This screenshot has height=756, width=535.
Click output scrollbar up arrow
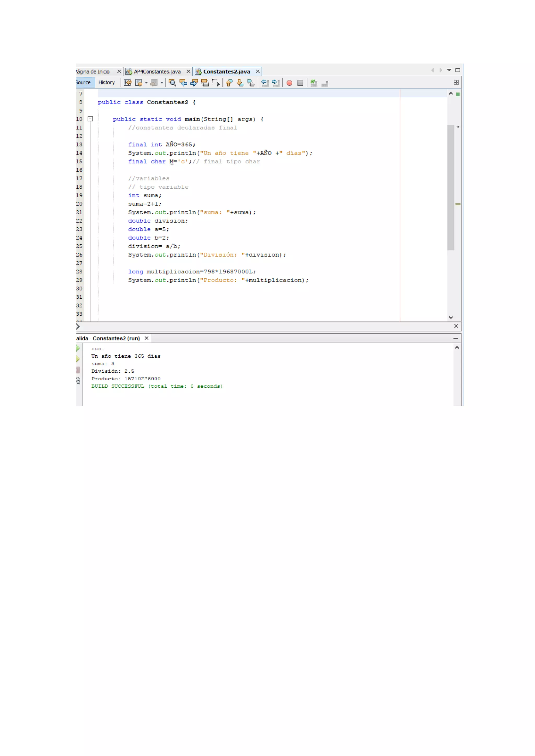(x=457, y=347)
